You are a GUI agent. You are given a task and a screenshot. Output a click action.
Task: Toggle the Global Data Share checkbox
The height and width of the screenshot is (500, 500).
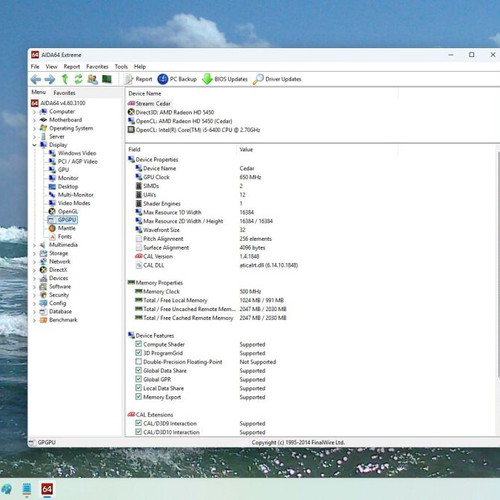point(139,370)
